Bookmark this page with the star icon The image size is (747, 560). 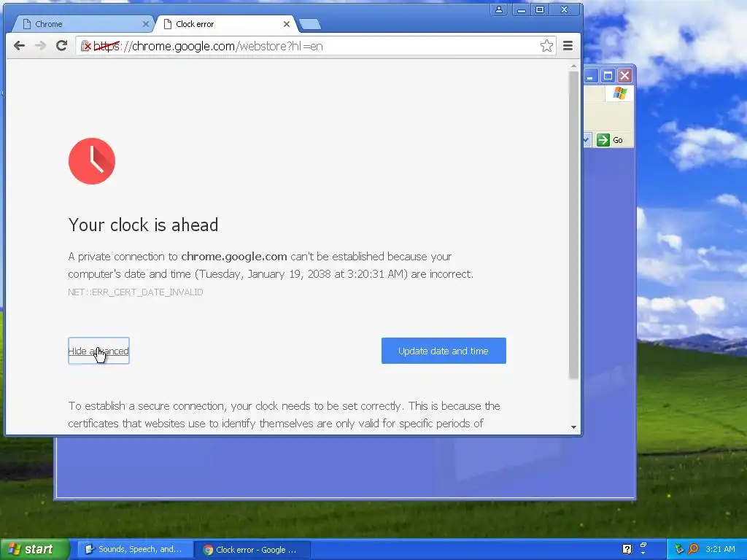[546, 46]
